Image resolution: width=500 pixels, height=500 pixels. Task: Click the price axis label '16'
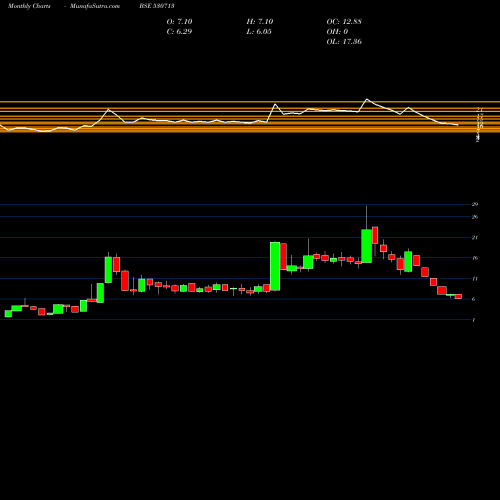coord(475,258)
